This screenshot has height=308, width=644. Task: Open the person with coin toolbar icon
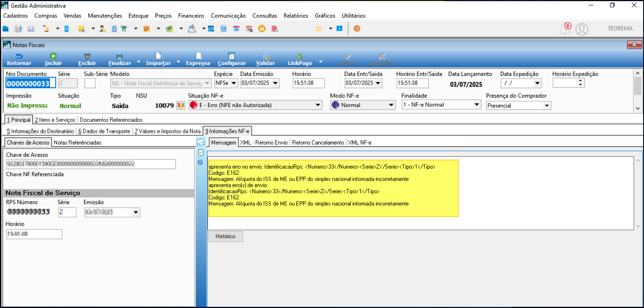tap(102, 29)
